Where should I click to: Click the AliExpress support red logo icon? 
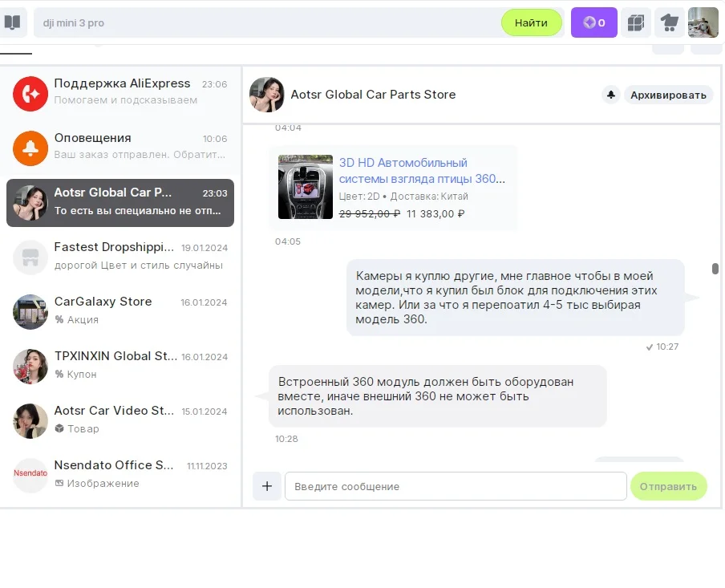[30, 94]
